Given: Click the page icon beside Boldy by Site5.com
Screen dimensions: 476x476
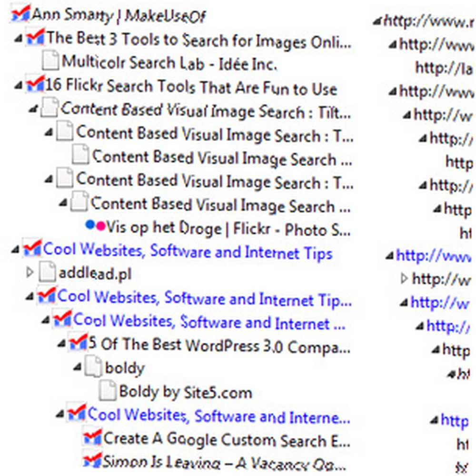Looking at the screenshot, I should click(x=108, y=390).
